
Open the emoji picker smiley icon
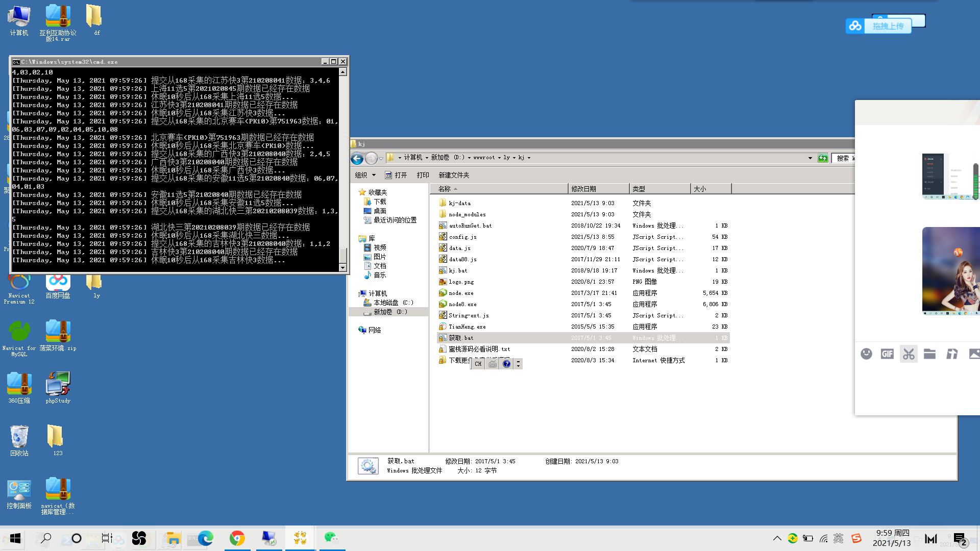click(866, 354)
